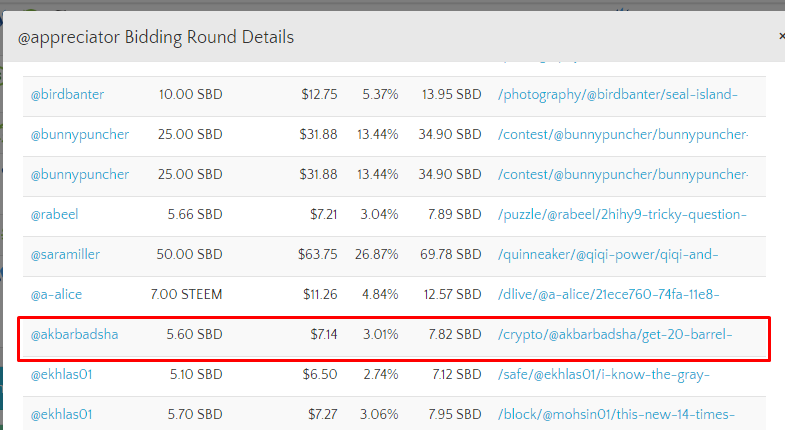Open the lower bunnypuncher contest post link

(622, 174)
